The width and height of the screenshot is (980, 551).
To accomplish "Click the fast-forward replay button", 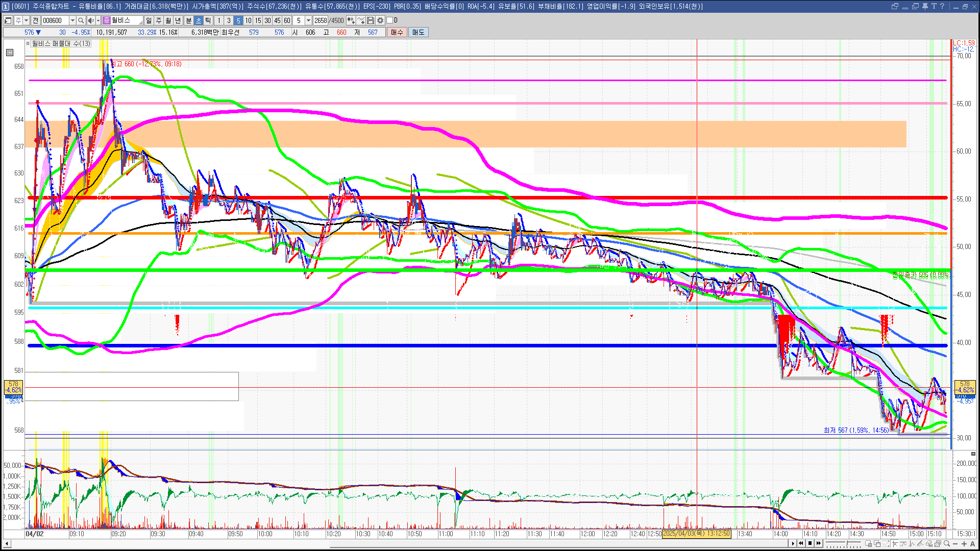I will click(x=819, y=543).
